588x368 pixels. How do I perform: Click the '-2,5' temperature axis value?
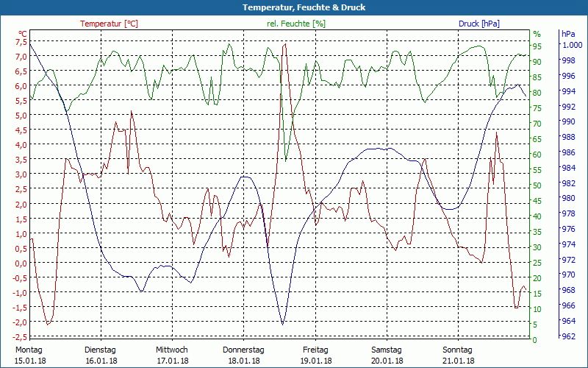[x=20, y=337]
